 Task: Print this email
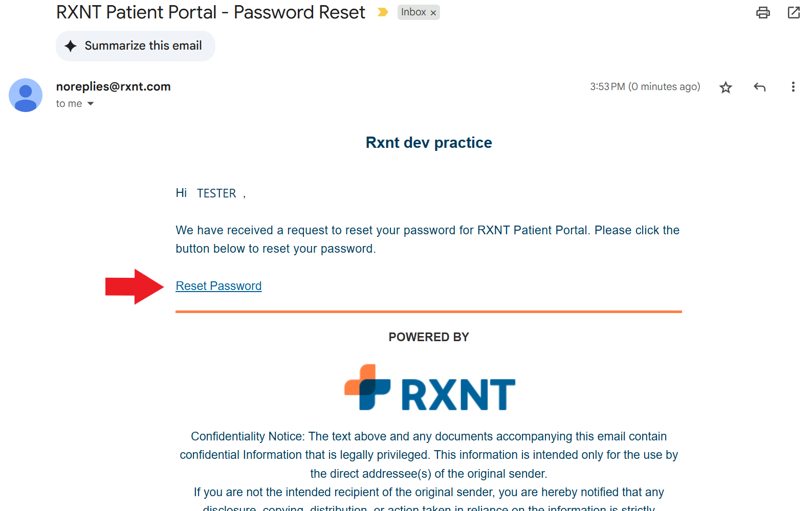point(763,13)
